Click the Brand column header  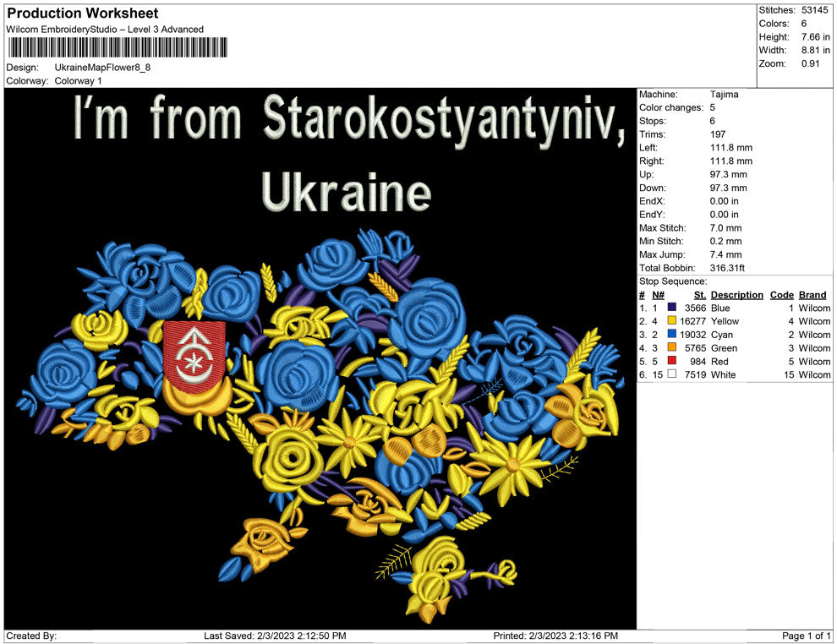812,294
